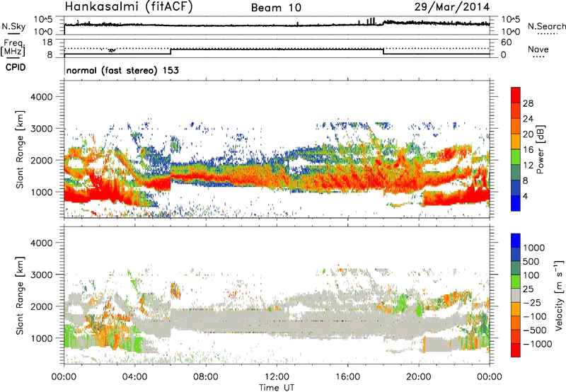Click the '18' frequency axis tick
Screen dimensions: 566x392
(x=47, y=42)
